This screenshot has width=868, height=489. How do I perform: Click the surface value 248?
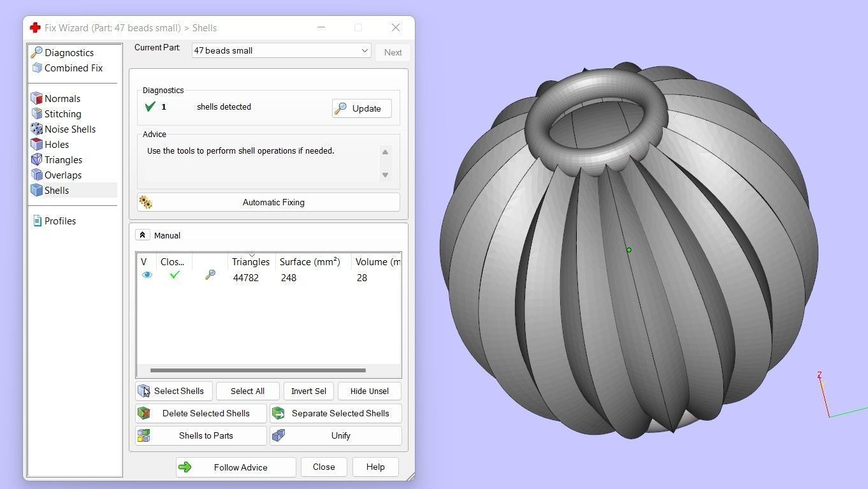coord(289,278)
